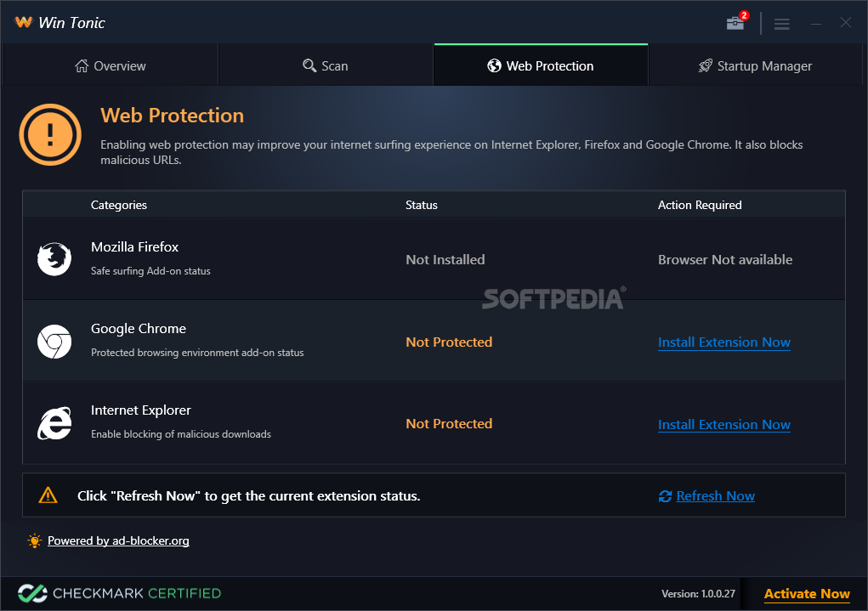The width and height of the screenshot is (868, 611).
Task: Click 'Safe surfing Add-on status' text
Action: coord(150,271)
